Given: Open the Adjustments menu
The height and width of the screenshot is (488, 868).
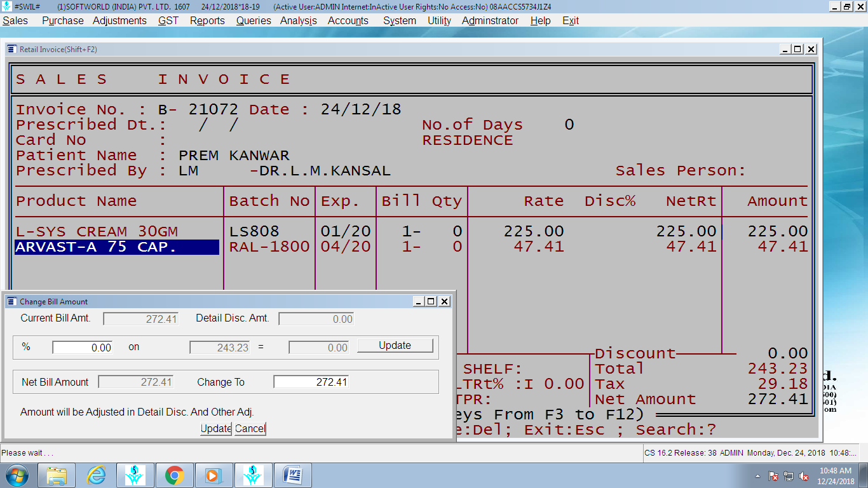Looking at the screenshot, I should coord(119,20).
